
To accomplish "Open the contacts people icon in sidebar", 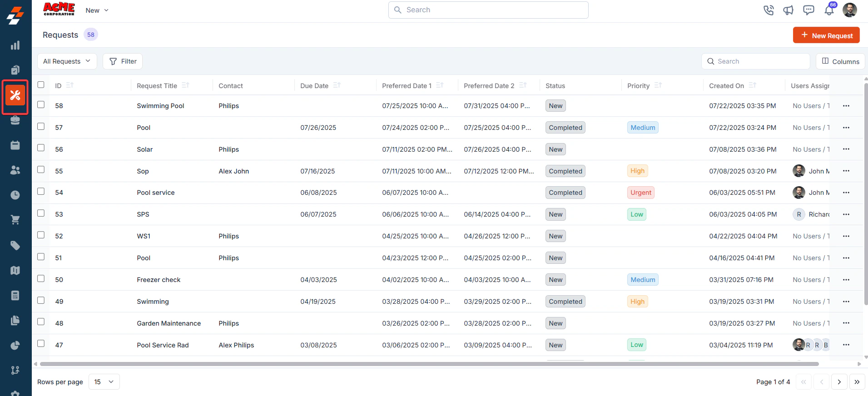I will 15,170.
